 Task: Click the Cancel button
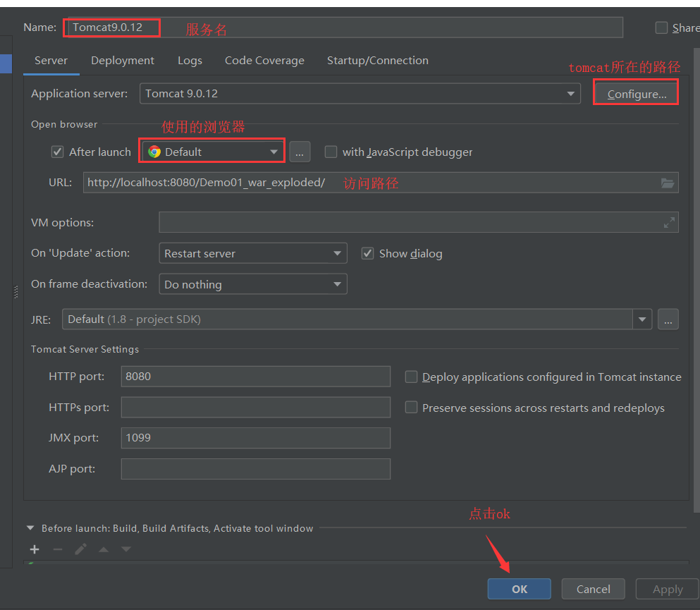pos(593,589)
